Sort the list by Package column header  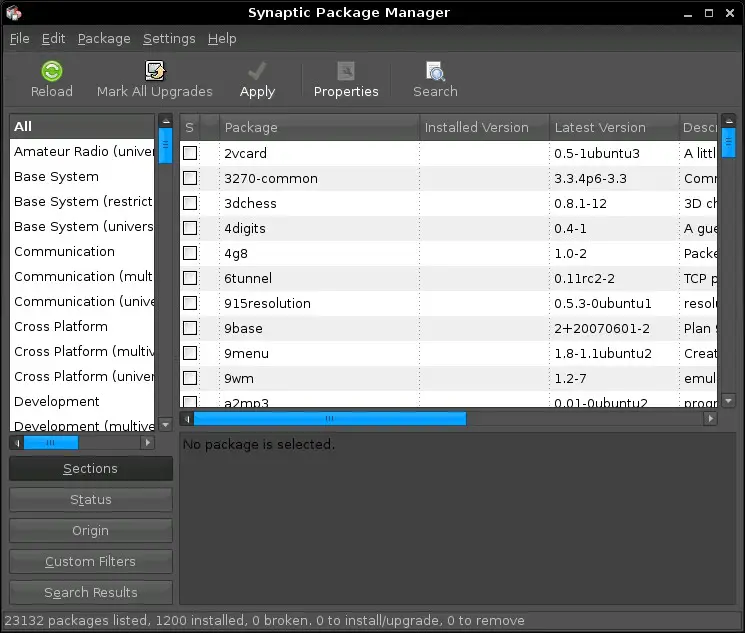319,127
